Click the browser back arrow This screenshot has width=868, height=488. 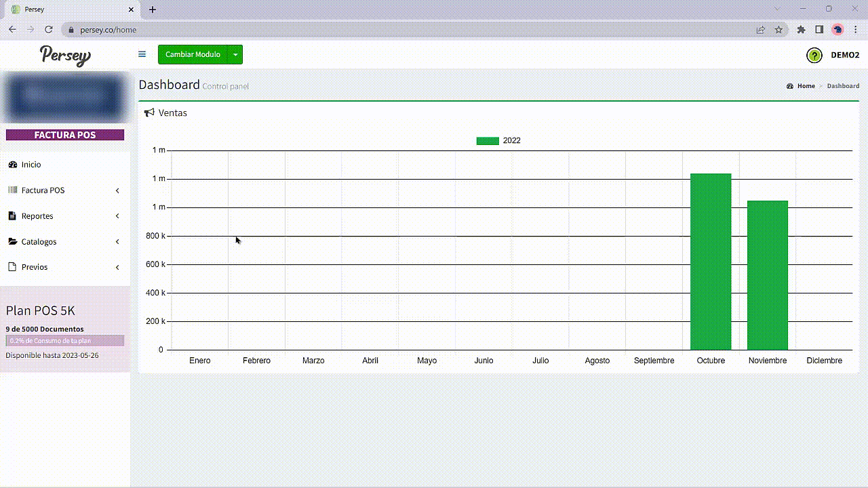[12, 30]
